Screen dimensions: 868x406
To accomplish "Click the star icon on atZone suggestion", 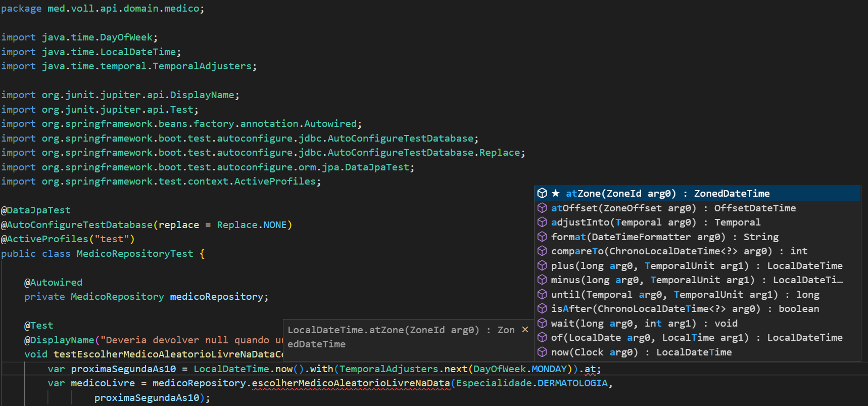I will click(556, 193).
